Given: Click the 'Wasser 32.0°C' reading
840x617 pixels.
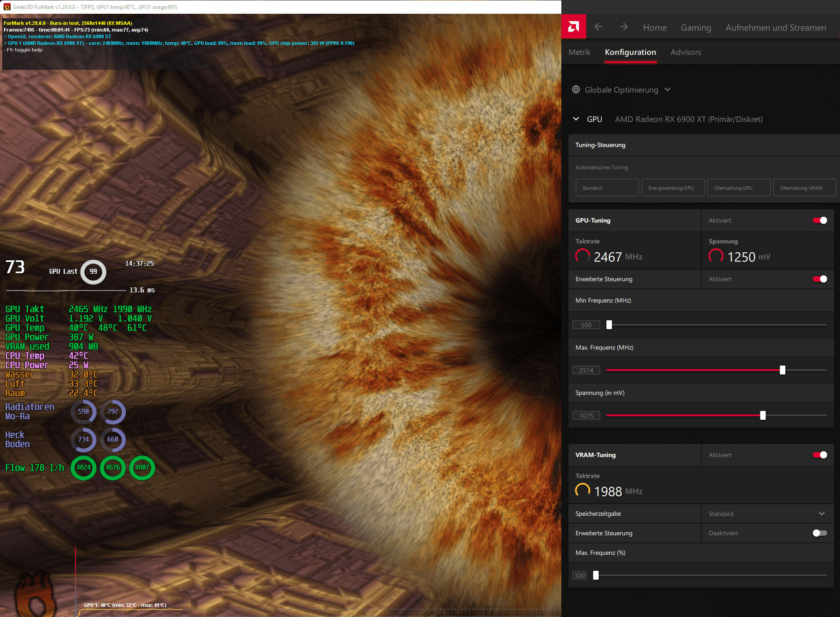Looking at the screenshot, I should pos(52,374).
